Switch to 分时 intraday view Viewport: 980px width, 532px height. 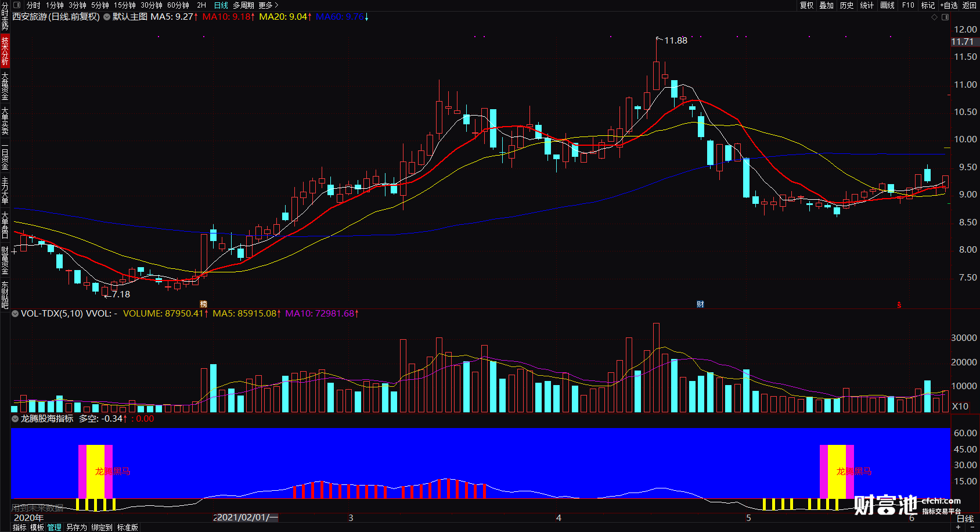(33, 5)
